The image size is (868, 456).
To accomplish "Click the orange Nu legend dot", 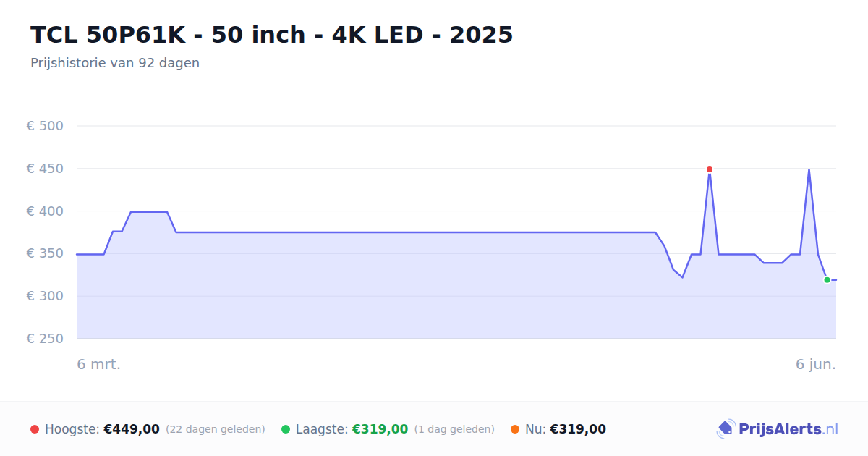I will coord(515,429).
